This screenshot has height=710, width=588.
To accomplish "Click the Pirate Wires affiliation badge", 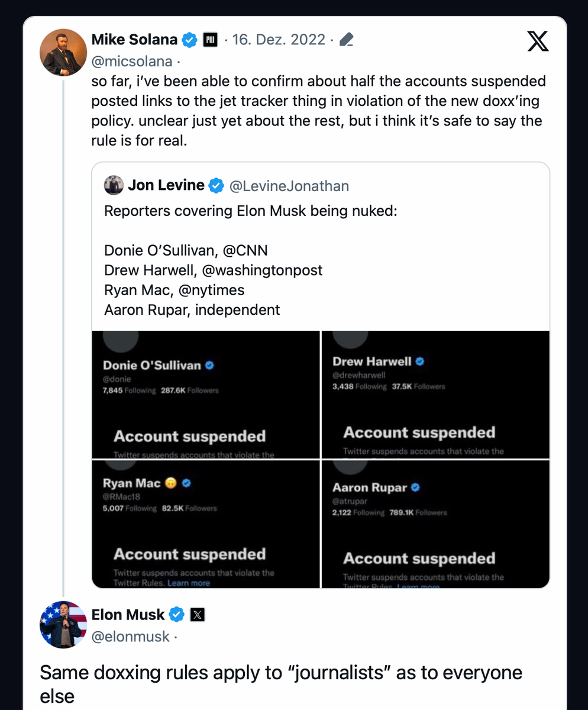I will [211, 40].
